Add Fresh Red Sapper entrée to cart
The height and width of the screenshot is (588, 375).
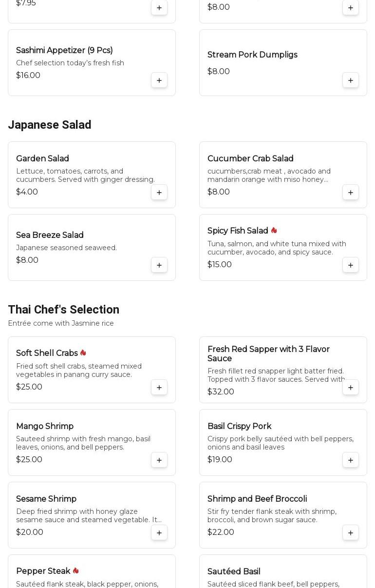[x=351, y=387]
